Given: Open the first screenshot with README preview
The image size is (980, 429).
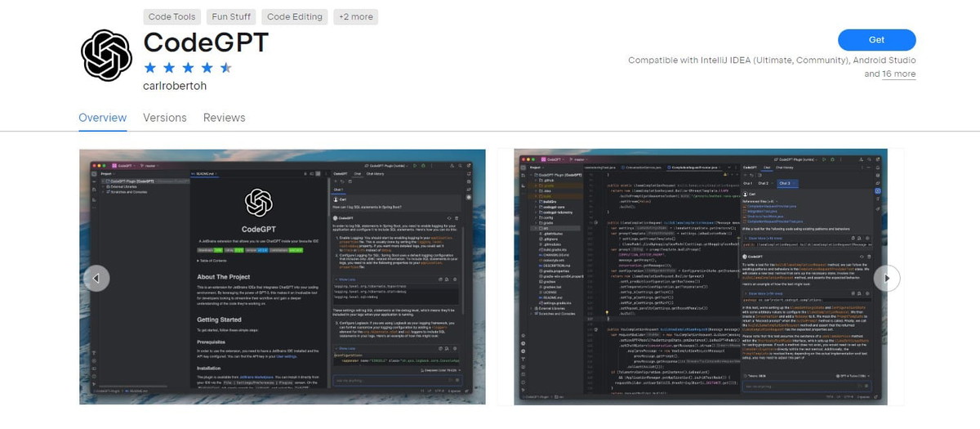Looking at the screenshot, I should [x=282, y=276].
